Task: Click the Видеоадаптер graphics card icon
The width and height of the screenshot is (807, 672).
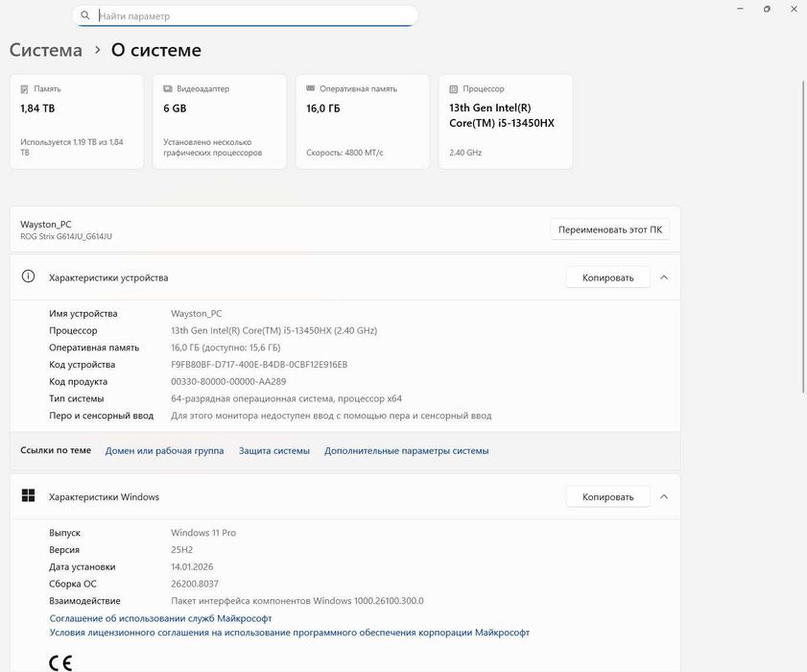Action: point(168,88)
